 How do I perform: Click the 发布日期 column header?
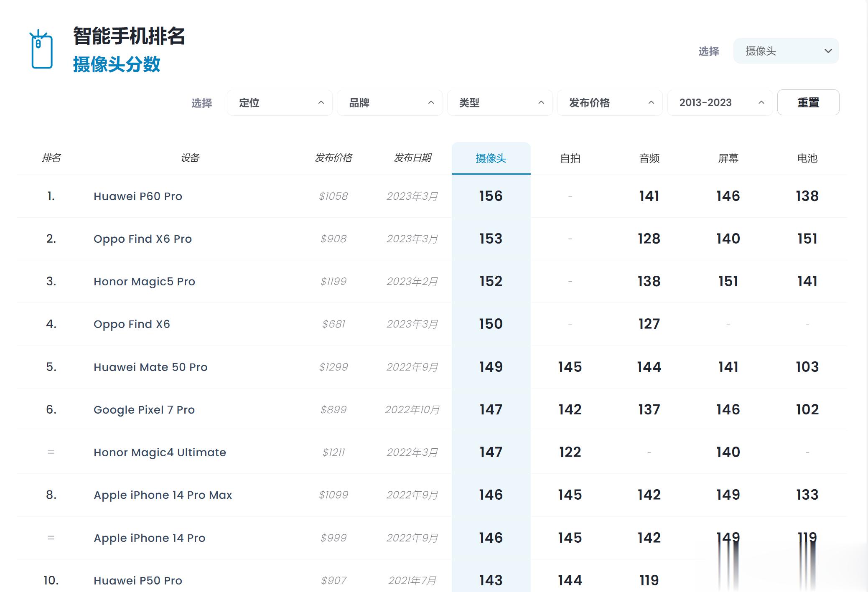tap(412, 158)
